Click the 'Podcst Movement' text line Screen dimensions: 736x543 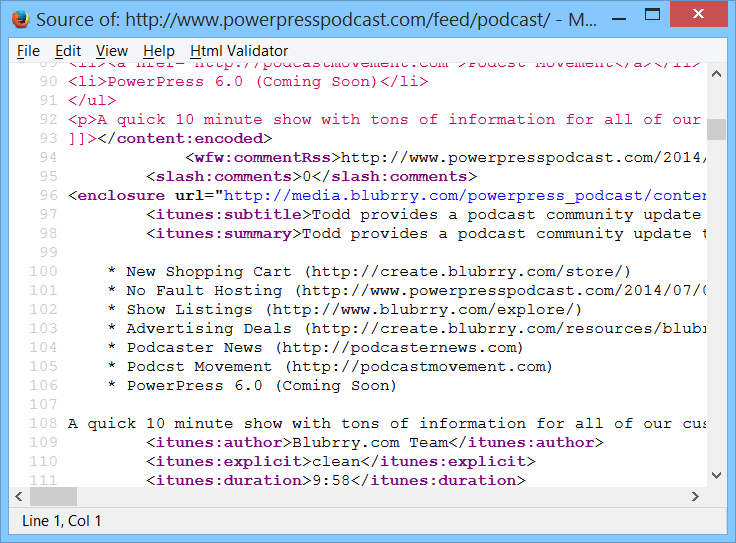(x=330, y=367)
